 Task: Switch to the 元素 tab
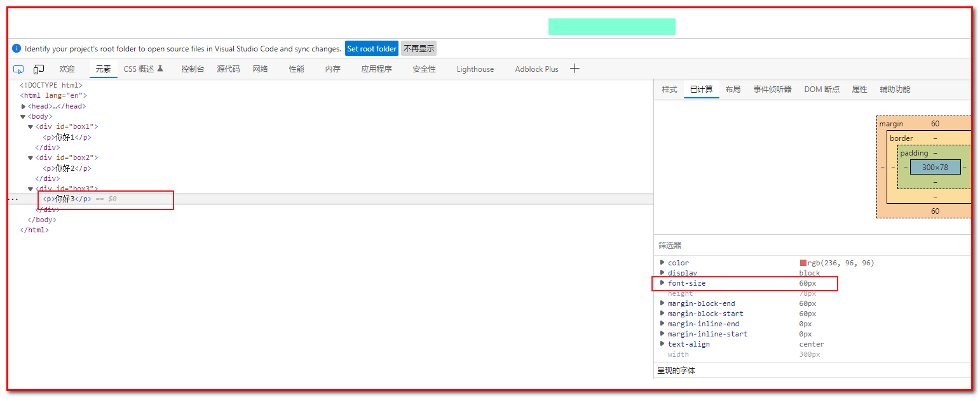point(103,69)
